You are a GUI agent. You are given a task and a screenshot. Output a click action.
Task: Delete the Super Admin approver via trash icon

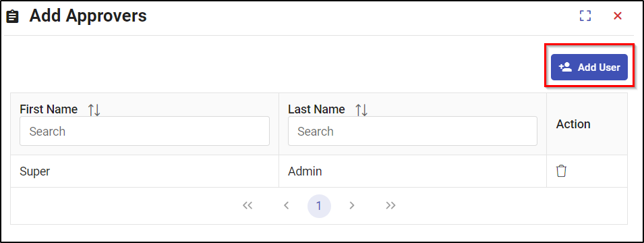[561, 171]
